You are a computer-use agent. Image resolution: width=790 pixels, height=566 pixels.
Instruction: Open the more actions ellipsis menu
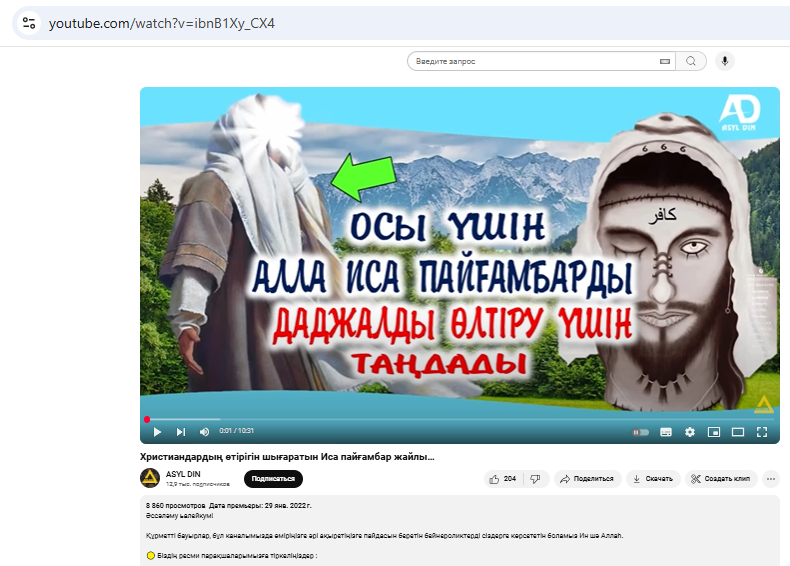771,479
